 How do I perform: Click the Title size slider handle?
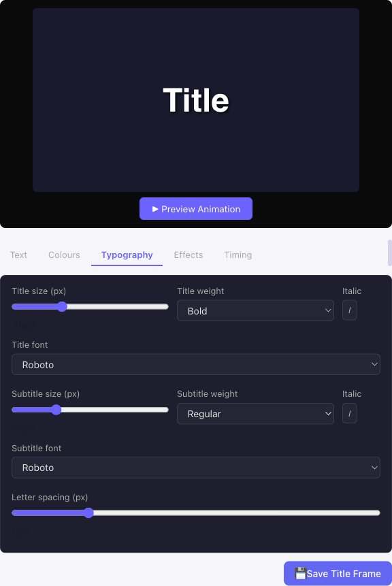coord(63,307)
